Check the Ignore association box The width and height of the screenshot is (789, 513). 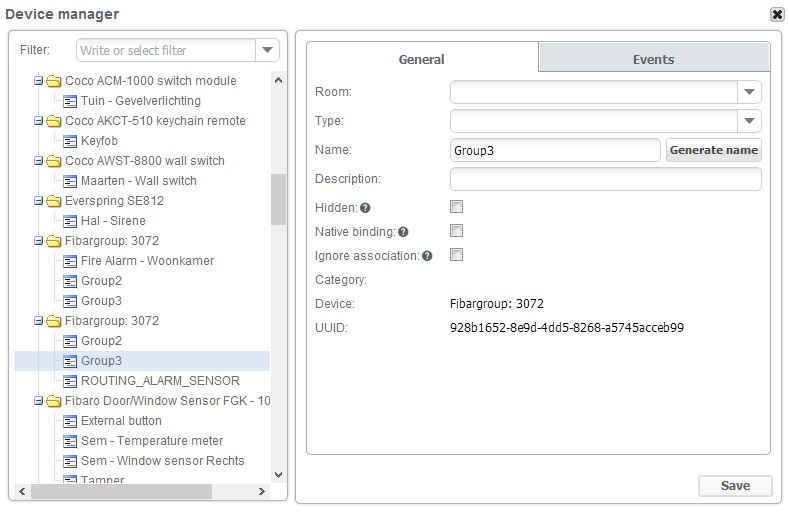pyautogui.click(x=456, y=255)
